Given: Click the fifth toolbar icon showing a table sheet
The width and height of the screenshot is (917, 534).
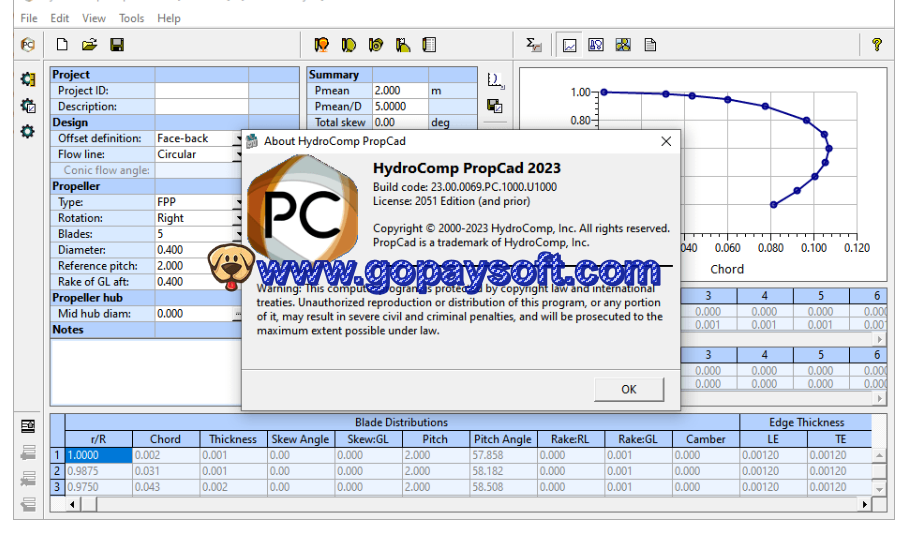Looking at the screenshot, I should (429, 44).
